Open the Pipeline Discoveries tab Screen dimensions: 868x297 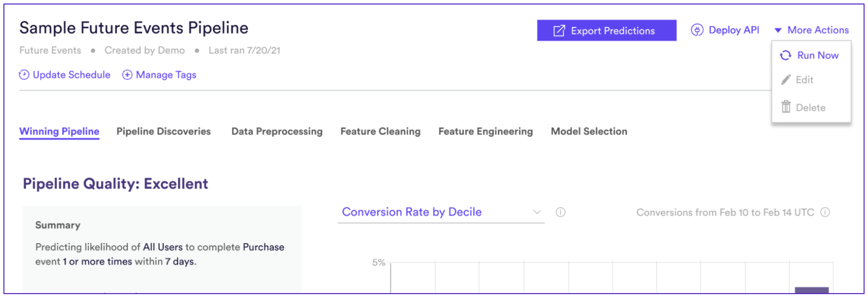point(163,131)
